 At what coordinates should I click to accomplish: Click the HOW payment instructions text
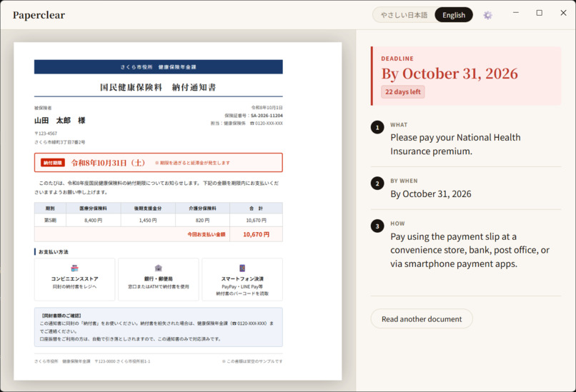point(470,250)
